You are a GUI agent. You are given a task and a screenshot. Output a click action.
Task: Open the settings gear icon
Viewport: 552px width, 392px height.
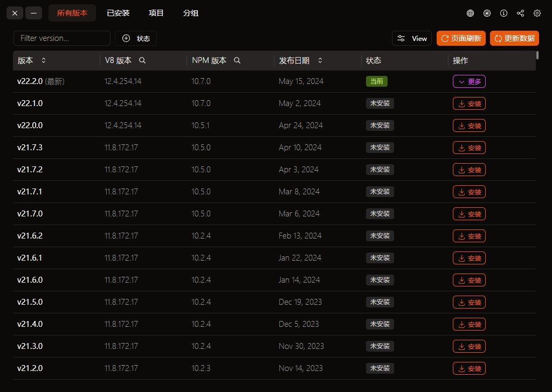click(537, 13)
